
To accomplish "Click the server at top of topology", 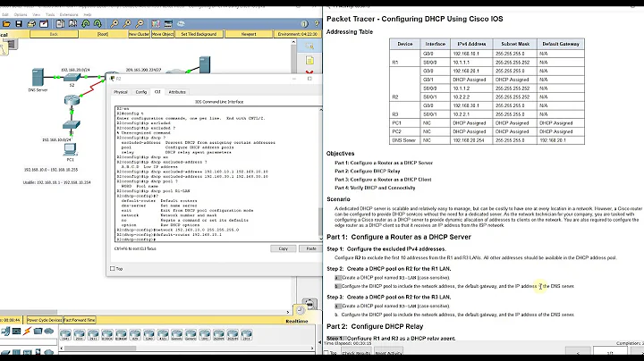I will click(205, 65).
